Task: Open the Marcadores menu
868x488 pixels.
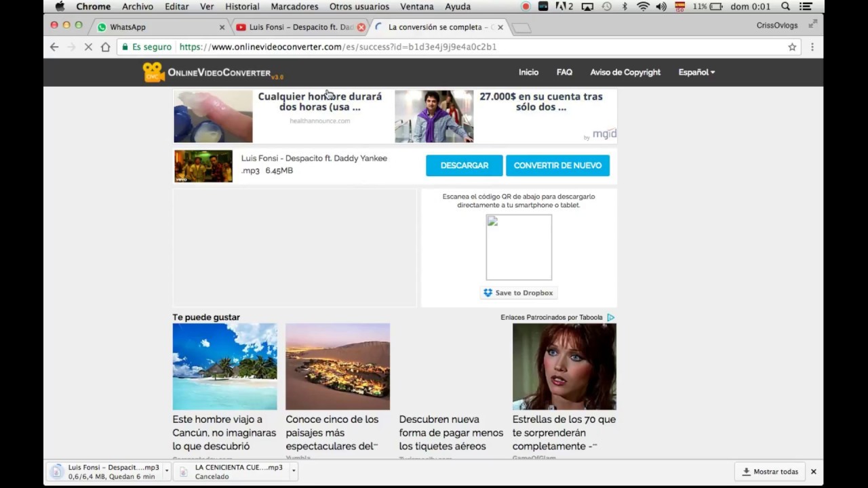Action: tap(294, 6)
